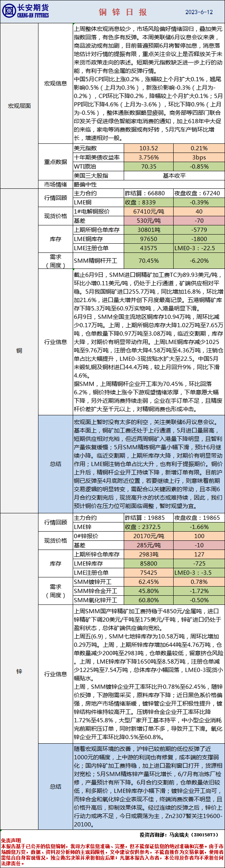Click the LME copper 收盘：8339 cell

click(x=148, y=202)
